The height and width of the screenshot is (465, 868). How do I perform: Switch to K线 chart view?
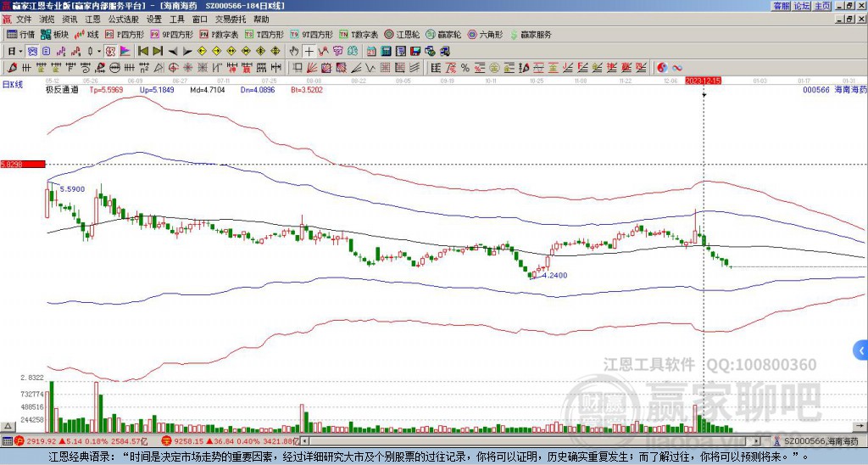(x=86, y=34)
